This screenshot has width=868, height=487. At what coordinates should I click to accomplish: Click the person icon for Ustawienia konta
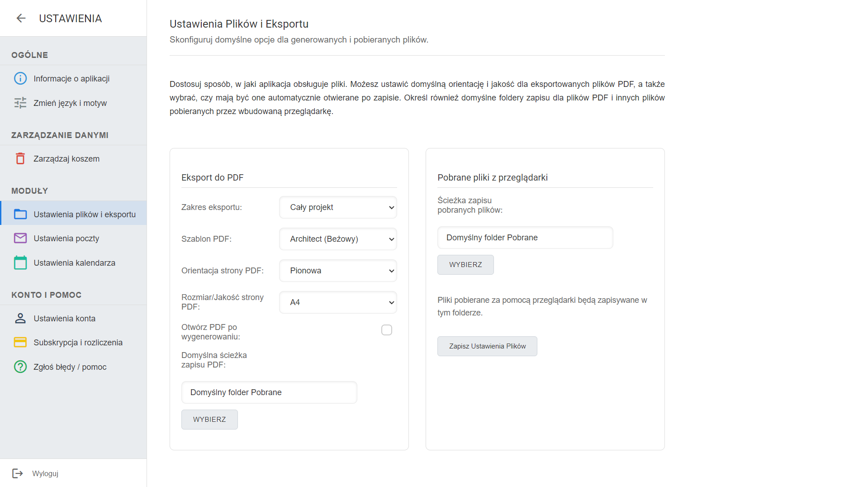click(x=20, y=318)
